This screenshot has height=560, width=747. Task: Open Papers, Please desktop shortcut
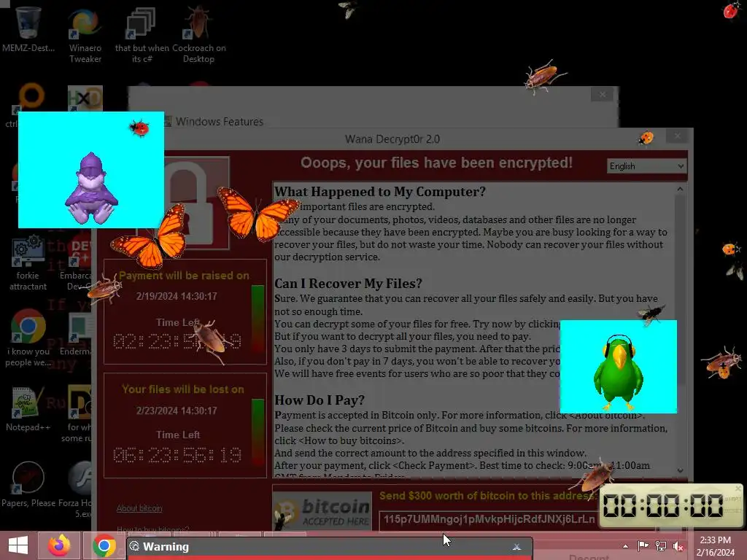(x=28, y=483)
